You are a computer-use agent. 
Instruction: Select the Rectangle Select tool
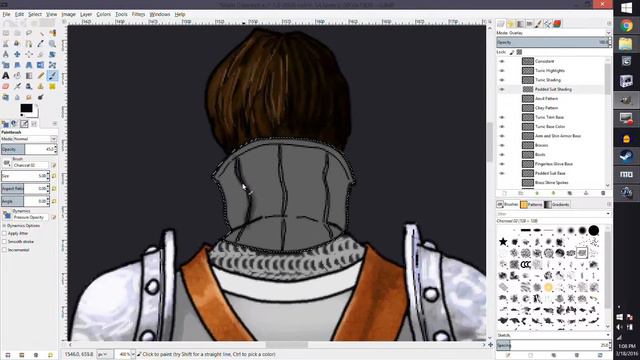[6, 33]
